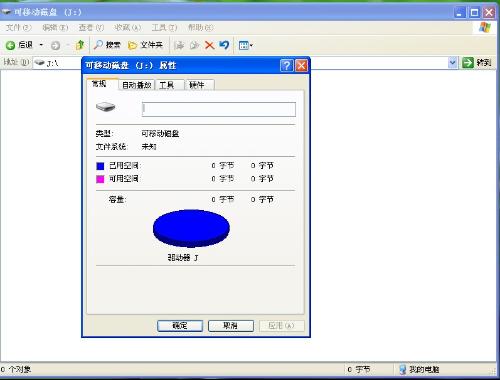
Task: Switch to the AutoPlay (自动播放) tab
Action: [137, 85]
